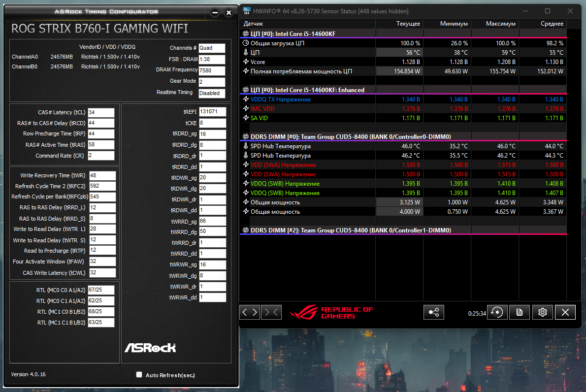Viewport: 586px width, 392px height.
Task: Click the Realtime Timing field showing Disabled
Action: 212,93
